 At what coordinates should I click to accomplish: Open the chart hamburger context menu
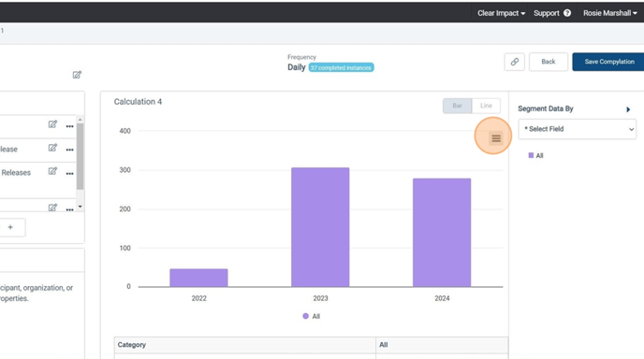pyautogui.click(x=496, y=138)
